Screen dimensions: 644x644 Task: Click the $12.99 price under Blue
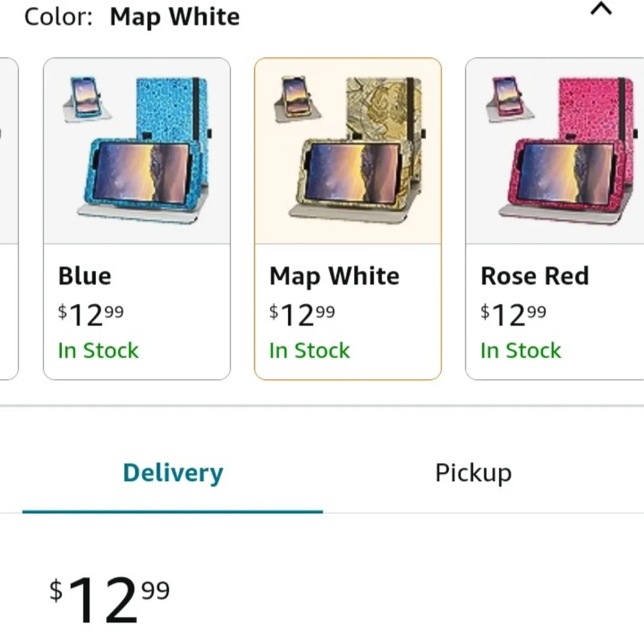91,315
